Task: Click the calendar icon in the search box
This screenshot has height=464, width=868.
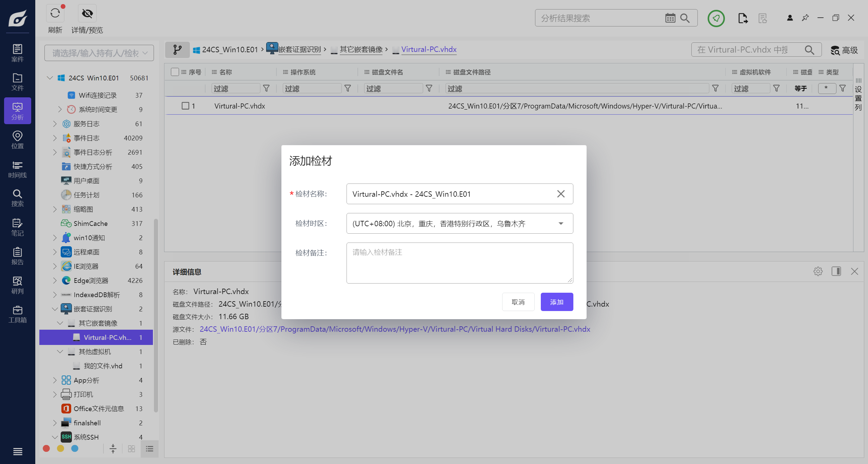Action: pos(670,18)
